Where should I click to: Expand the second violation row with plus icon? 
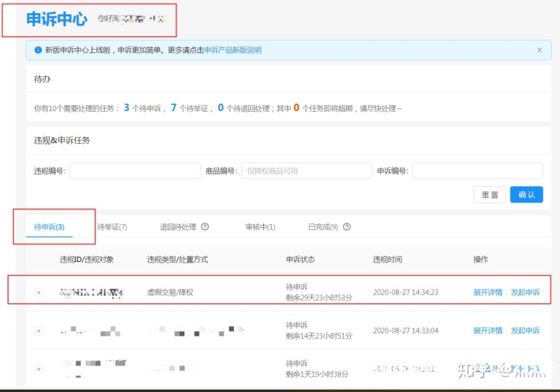pyautogui.click(x=39, y=331)
